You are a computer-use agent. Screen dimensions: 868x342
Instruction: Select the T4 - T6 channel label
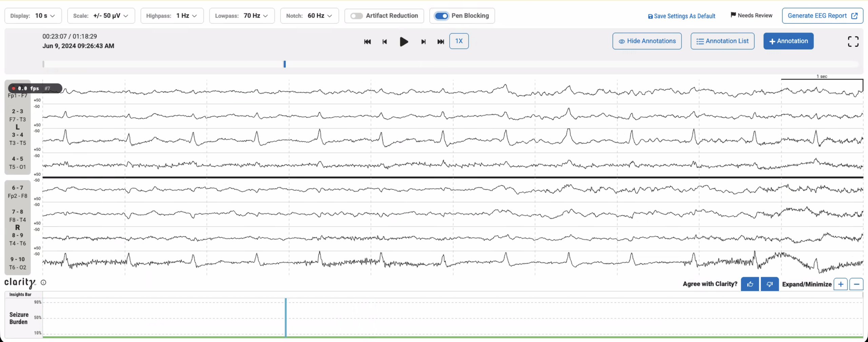pyautogui.click(x=18, y=243)
